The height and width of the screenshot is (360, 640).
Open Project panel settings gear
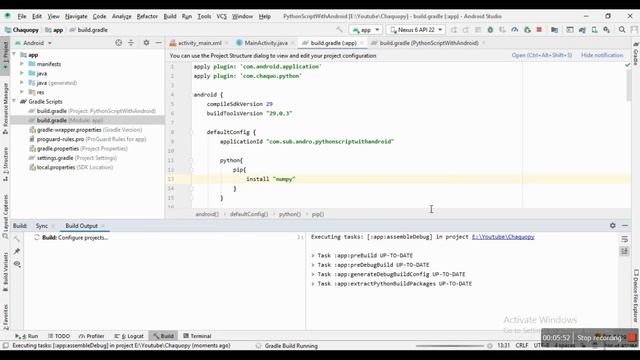coord(146,42)
